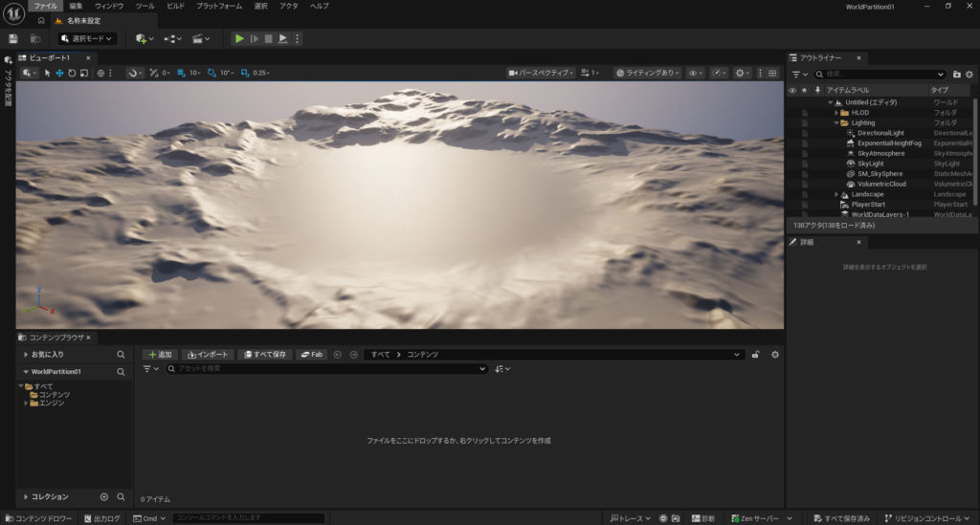Toggle the Content Browser lock icon
This screenshot has width=980, height=525.
[x=756, y=355]
